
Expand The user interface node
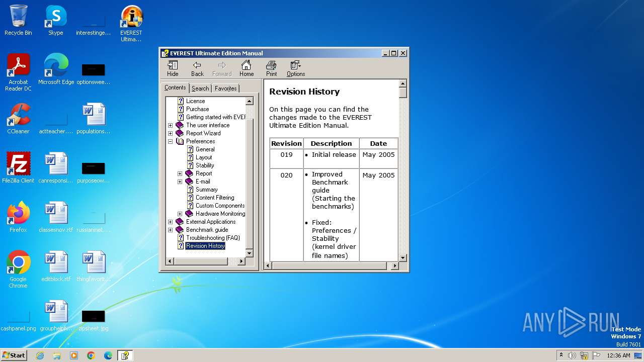(170, 125)
